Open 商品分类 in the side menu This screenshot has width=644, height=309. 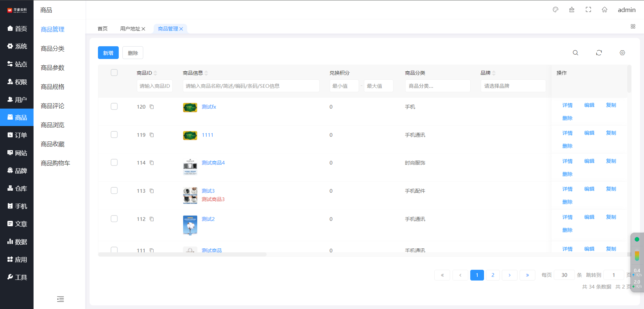click(53, 49)
